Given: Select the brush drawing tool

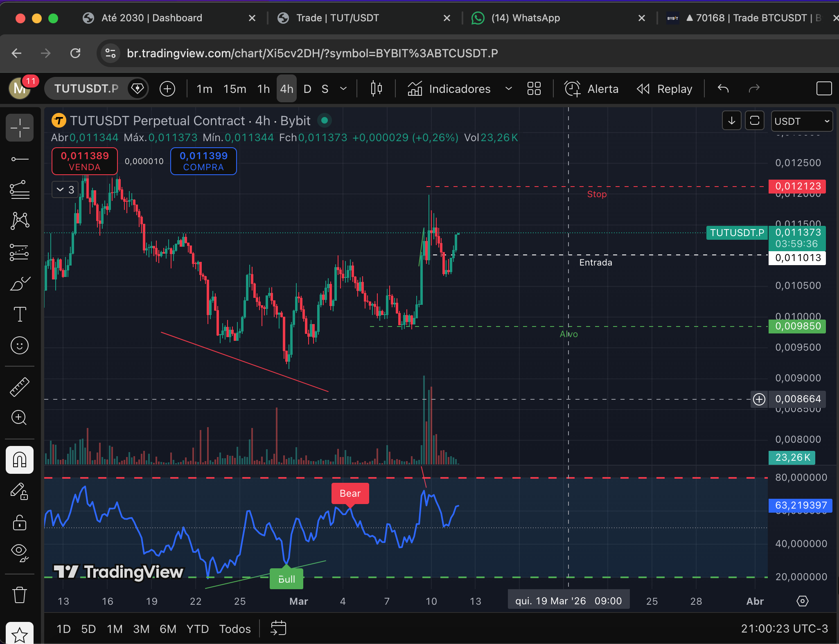Looking at the screenshot, I should (20, 283).
